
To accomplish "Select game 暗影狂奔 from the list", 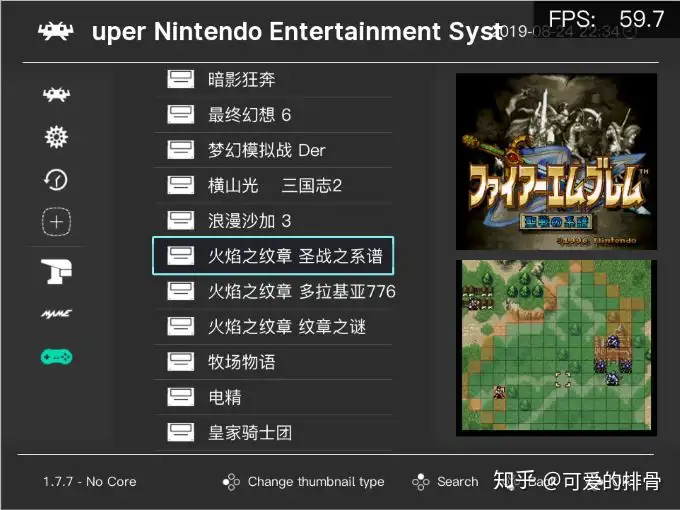I will 273,79.
